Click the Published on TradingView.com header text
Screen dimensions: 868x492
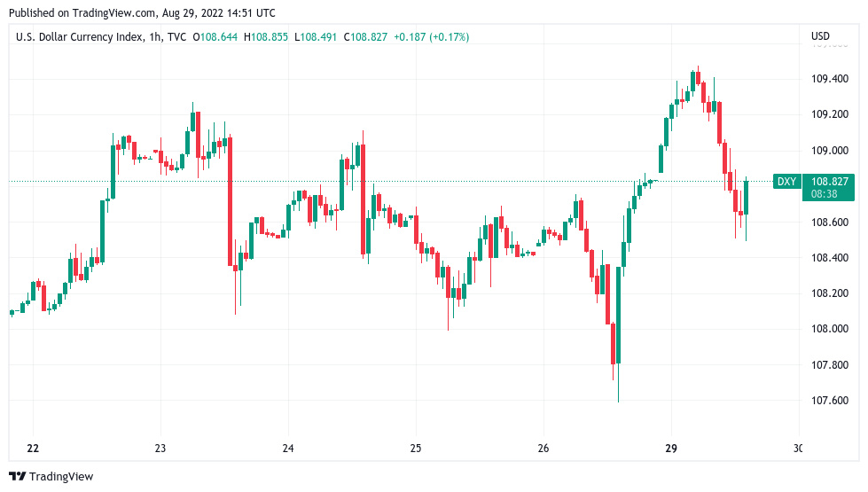pyautogui.click(x=142, y=12)
